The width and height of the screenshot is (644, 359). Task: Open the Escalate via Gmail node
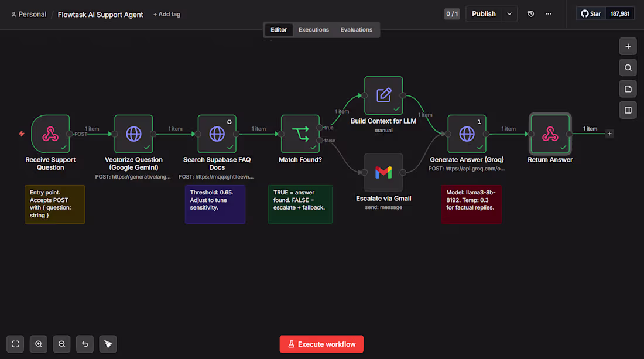tap(383, 173)
